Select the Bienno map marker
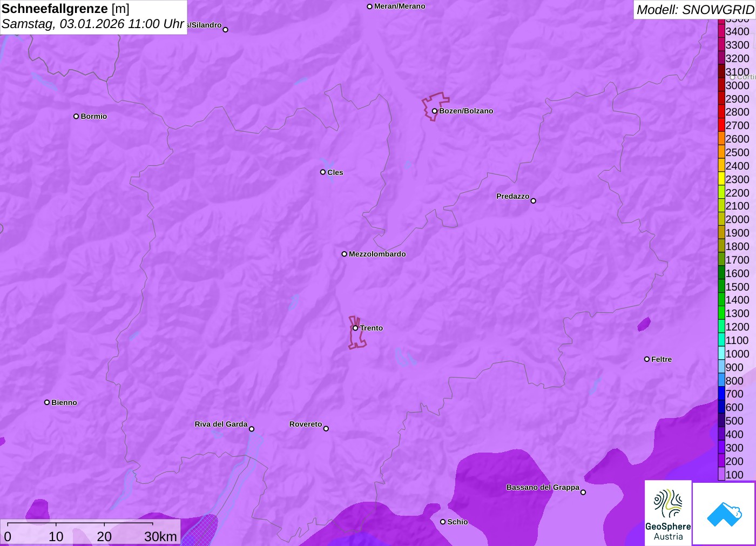 click(47, 402)
